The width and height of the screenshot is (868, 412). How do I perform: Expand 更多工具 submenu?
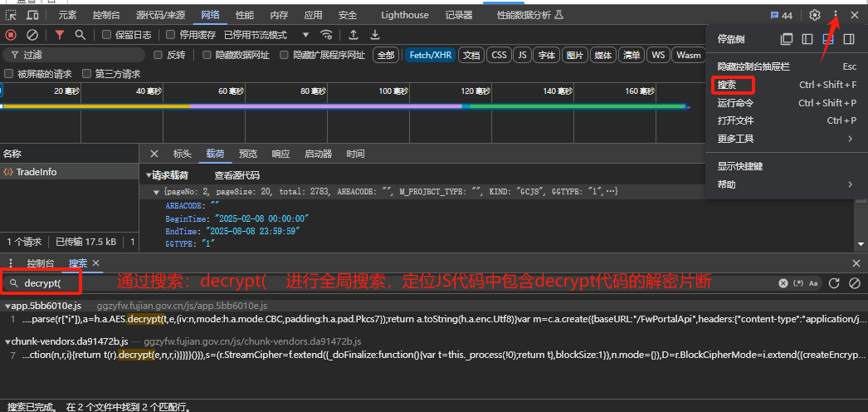[786, 139]
